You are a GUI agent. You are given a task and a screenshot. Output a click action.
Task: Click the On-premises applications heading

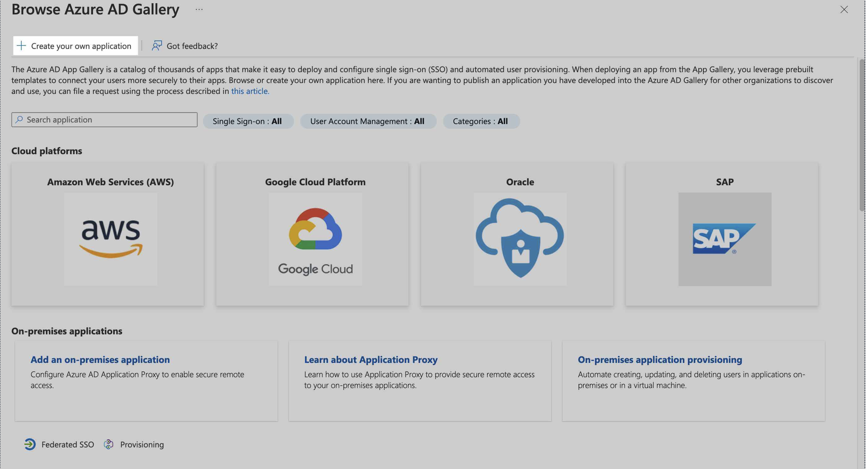coord(67,331)
